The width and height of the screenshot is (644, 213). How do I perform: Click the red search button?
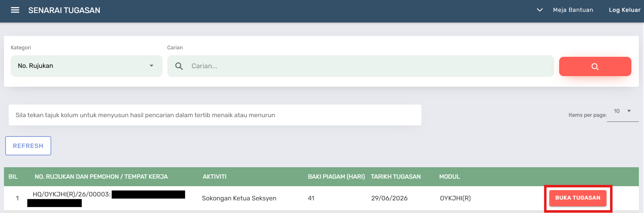tap(595, 66)
